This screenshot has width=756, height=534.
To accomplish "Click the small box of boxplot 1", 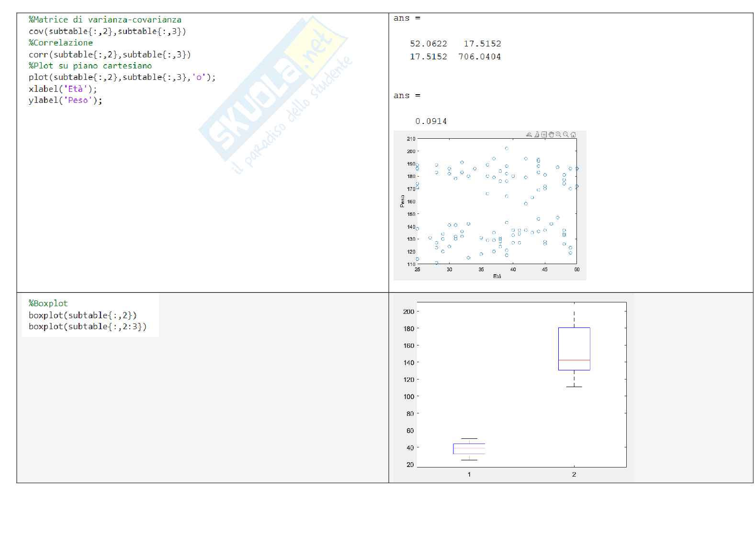I will coord(469,448).
